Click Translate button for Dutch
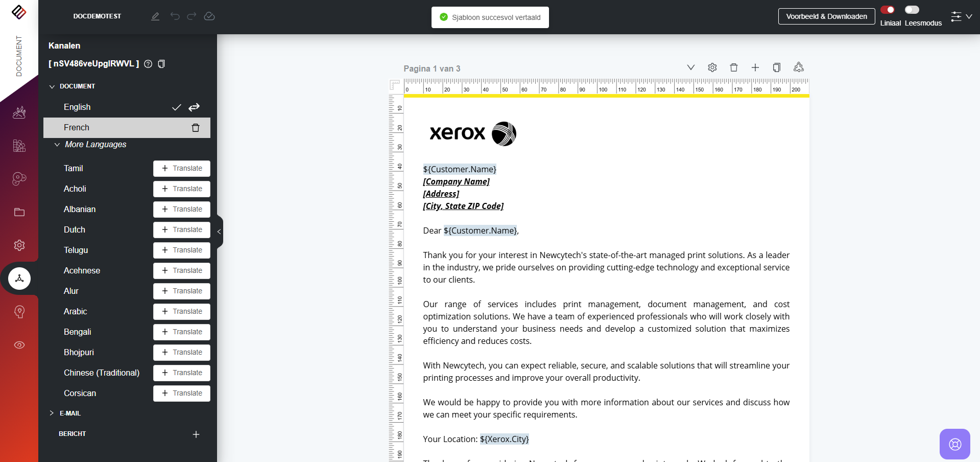The width and height of the screenshot is (980, 462). (x=182, y=230)
